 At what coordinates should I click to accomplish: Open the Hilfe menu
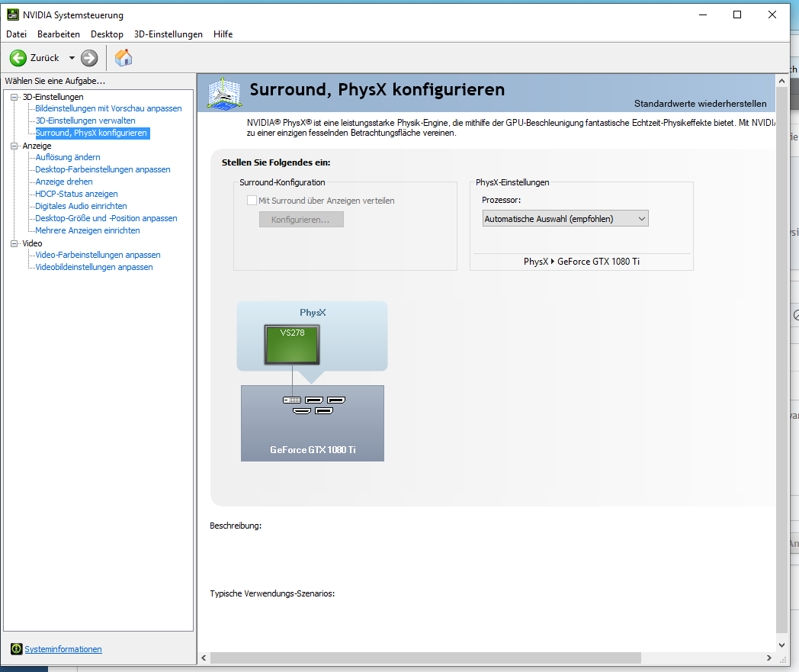coord(223,34)
